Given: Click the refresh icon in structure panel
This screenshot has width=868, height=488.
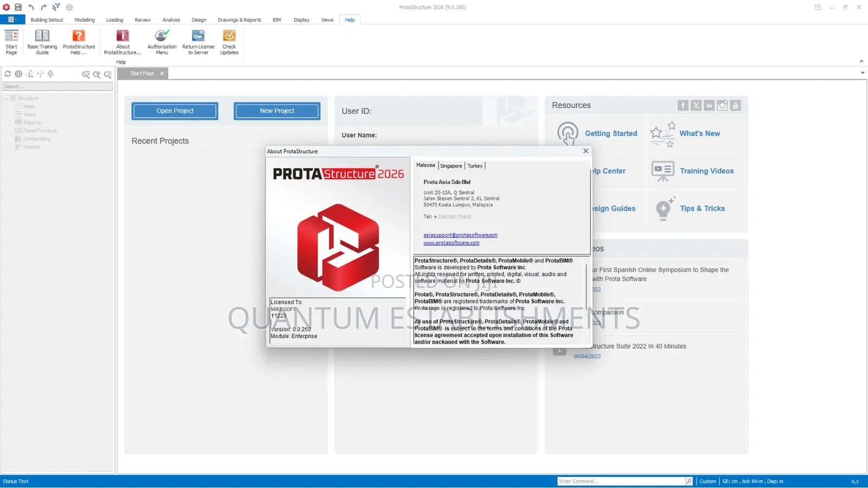Looking at the screenshot, I should pyautogui.click(x=8, y=74).
